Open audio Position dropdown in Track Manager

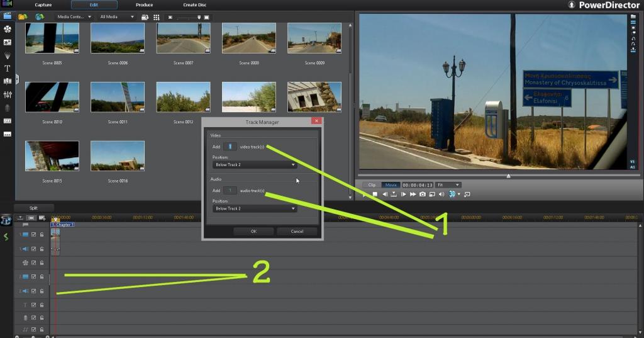coord(255,208)
